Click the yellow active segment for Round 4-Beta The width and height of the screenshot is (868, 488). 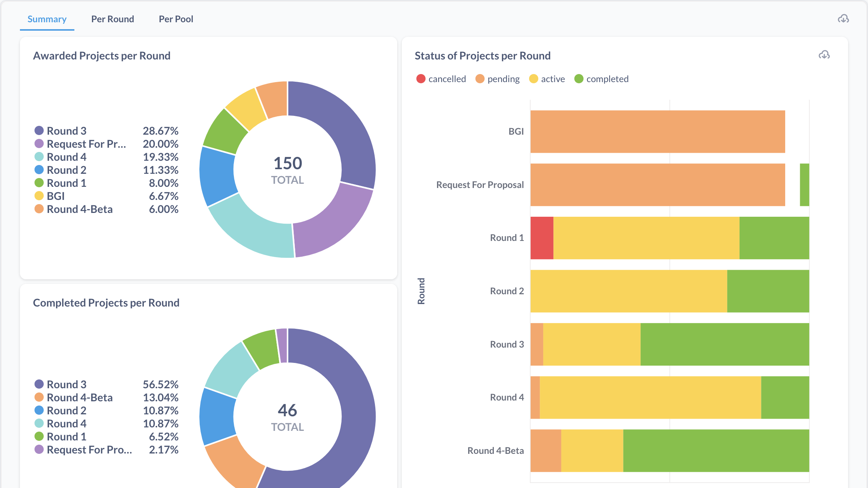coord(592,451)
